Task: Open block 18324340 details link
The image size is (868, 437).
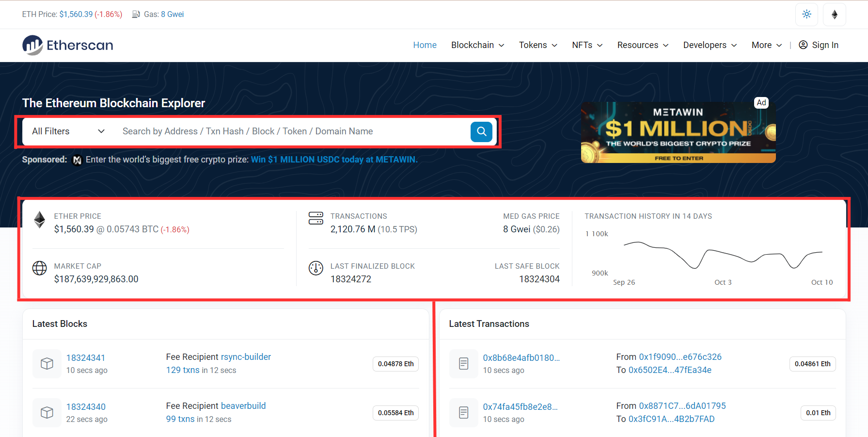Action: coord(86,406)
